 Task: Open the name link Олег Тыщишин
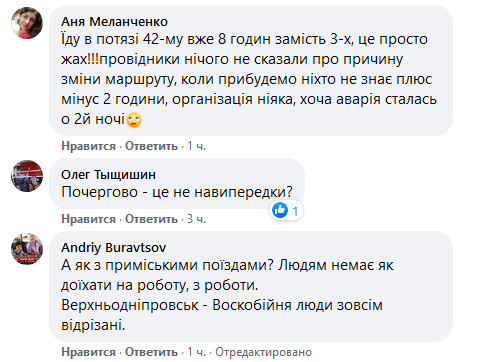pyautogui.click(x=108, y=175)
